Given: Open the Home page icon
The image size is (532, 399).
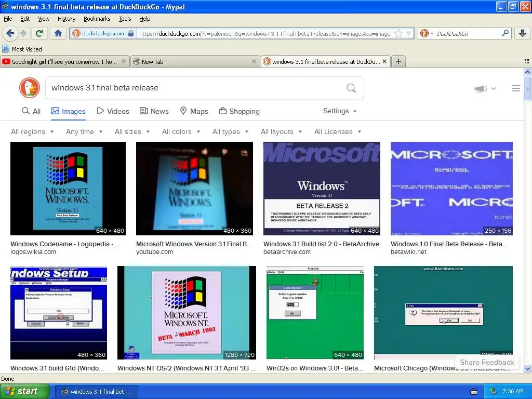Looking at the screenshot, I should point(58,33).
